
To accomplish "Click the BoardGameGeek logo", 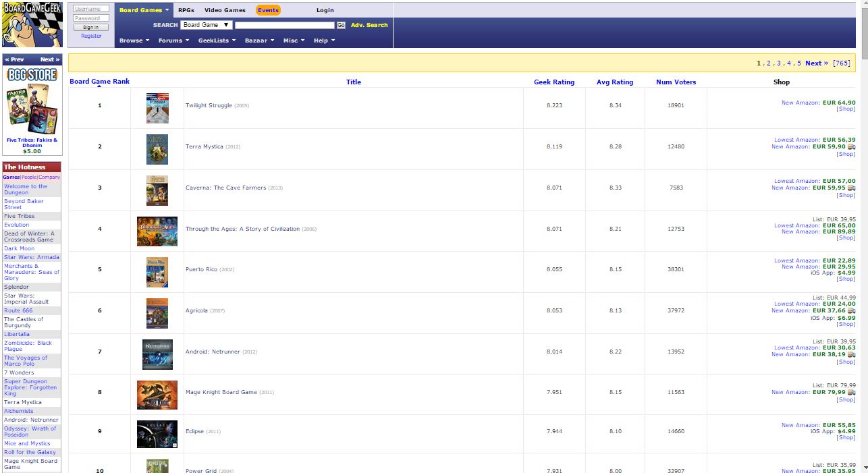I will tap(32, 24).
